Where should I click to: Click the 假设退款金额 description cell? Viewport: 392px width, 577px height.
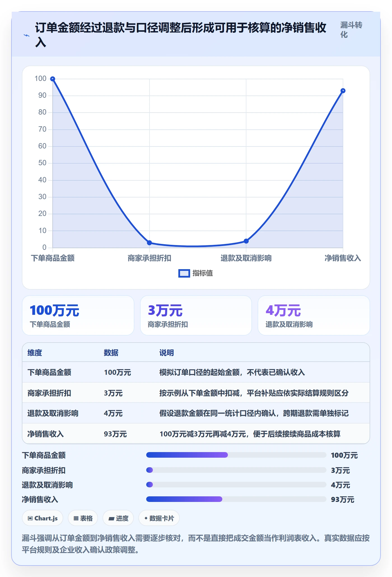[x=254, y=413]
